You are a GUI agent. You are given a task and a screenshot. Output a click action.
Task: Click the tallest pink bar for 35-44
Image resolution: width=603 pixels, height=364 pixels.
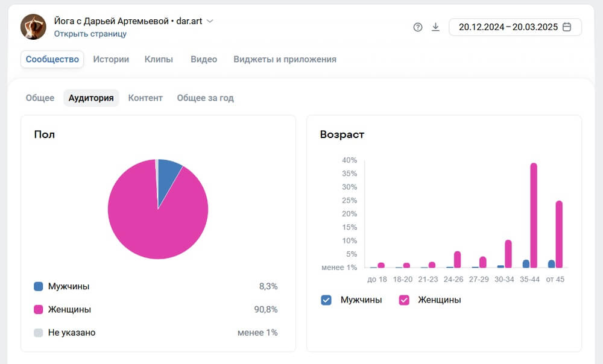pyautogui.click(x=534, y=215)
